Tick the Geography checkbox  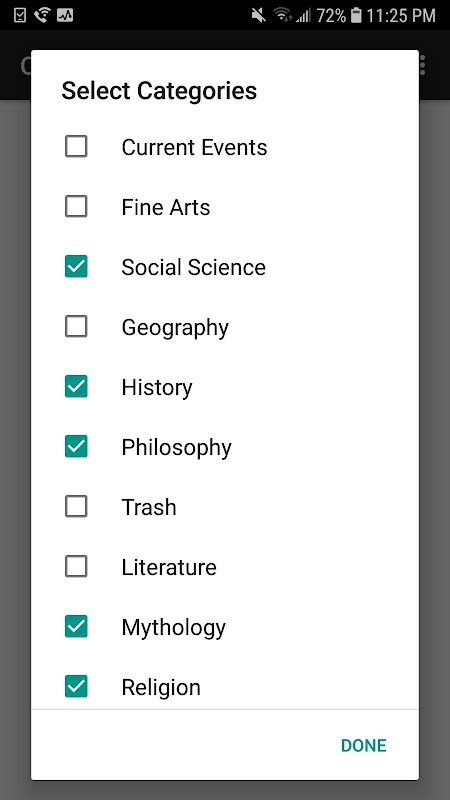pyautogui.click(x=76, y=327)
